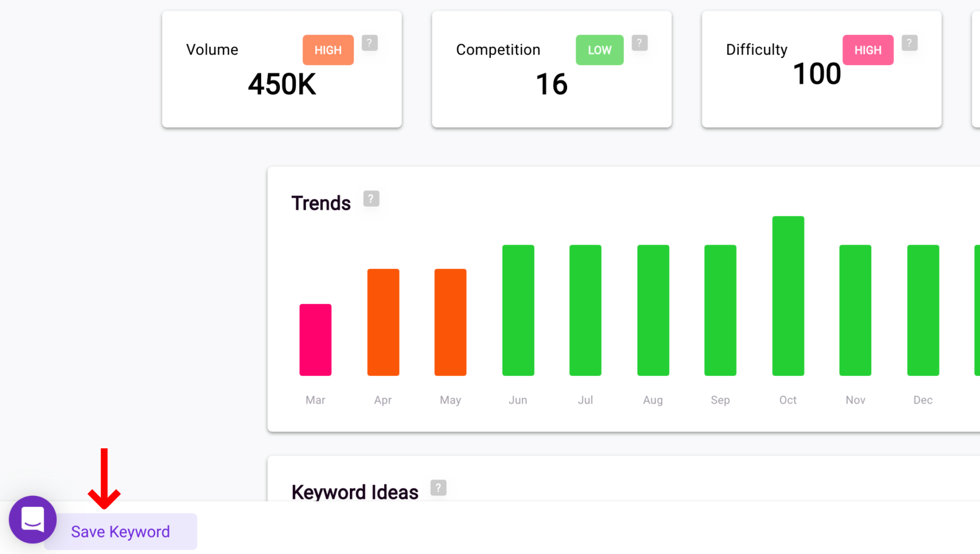Select the Competition score of 16

(552, 85)
